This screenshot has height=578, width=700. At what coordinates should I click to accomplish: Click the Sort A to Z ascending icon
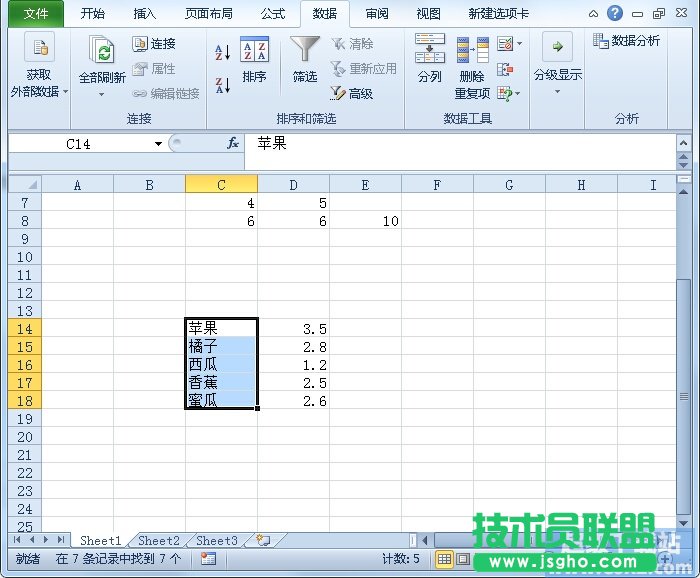[222, 52]
